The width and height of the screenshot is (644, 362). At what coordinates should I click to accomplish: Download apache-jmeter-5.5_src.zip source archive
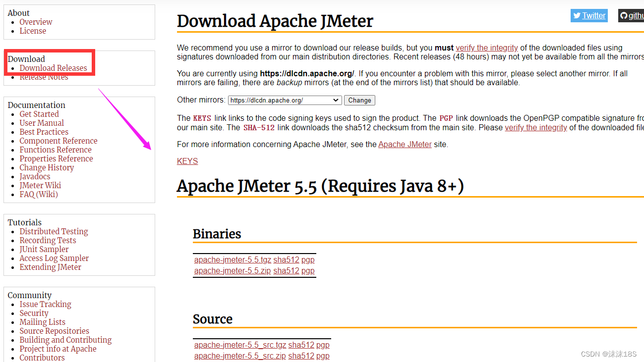(240, 356)
